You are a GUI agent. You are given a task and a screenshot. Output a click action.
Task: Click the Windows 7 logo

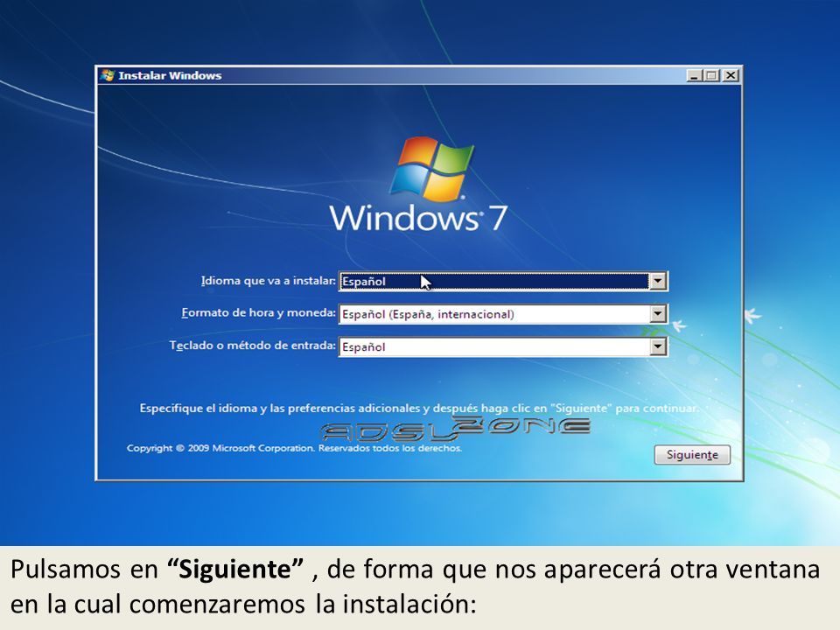pos(419,185)
